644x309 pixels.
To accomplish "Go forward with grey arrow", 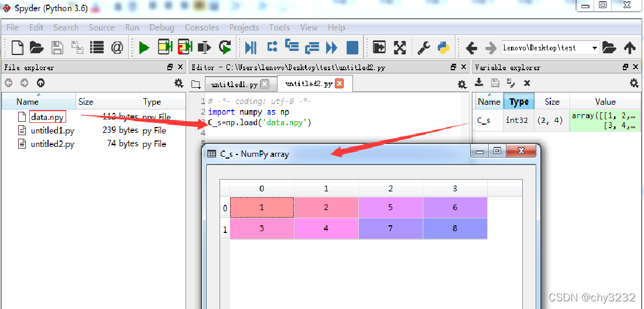I will (491, 49).
